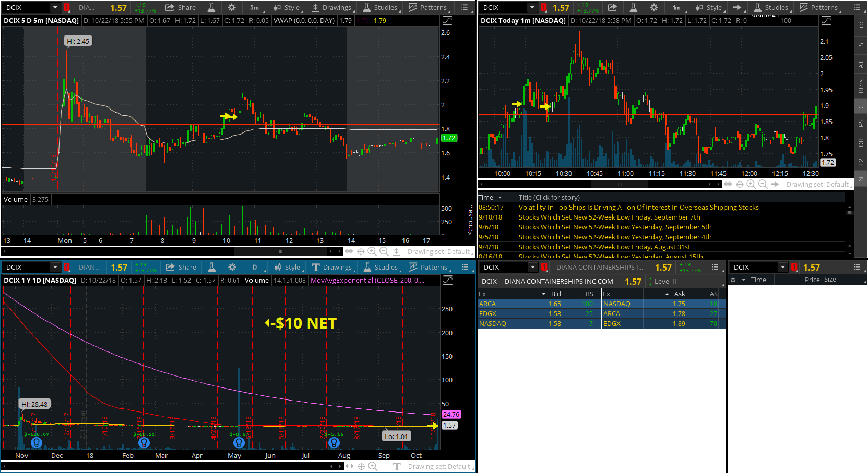
Task: Expand the symbol dropdown in Time and Sales panel
Action: coord(783,267)
